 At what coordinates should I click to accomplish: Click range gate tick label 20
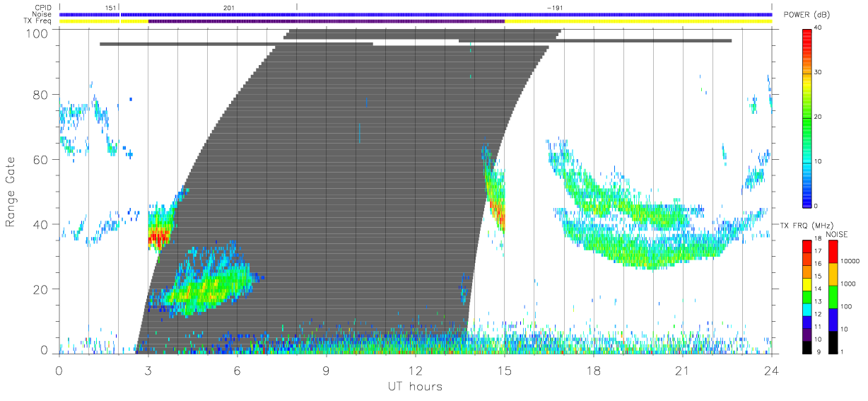point(42,289)
